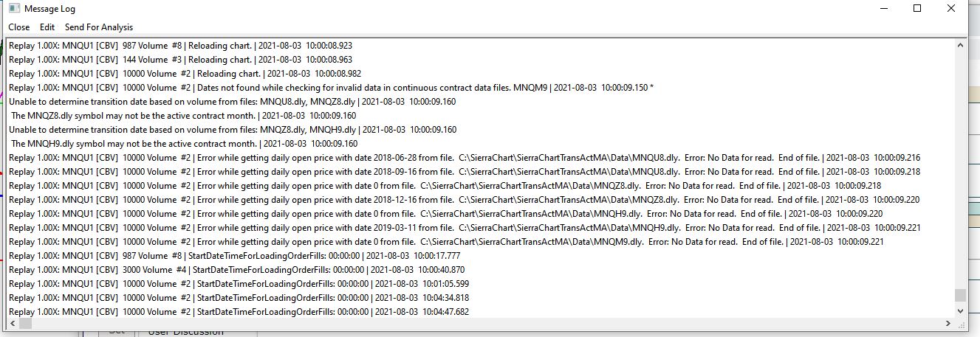This screenshot has height=337, width=980.
Task: Click the "MNQZ8.dly symbol may not be" line
Action: tap(185, 116)
